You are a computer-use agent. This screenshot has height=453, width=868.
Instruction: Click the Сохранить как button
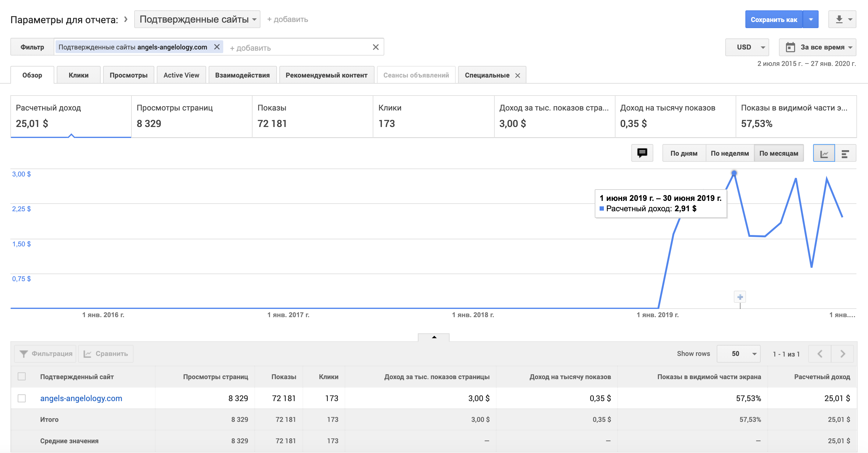(x=774, y=20)
